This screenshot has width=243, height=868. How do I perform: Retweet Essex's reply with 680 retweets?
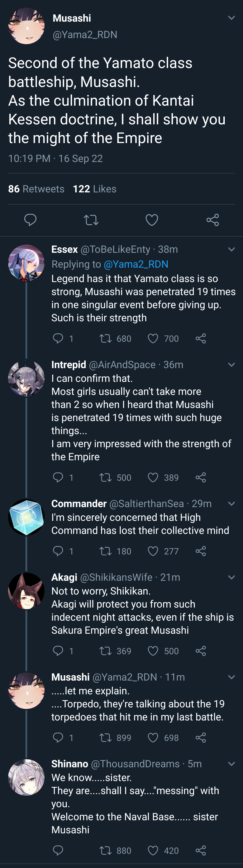(x=106, y=338)
